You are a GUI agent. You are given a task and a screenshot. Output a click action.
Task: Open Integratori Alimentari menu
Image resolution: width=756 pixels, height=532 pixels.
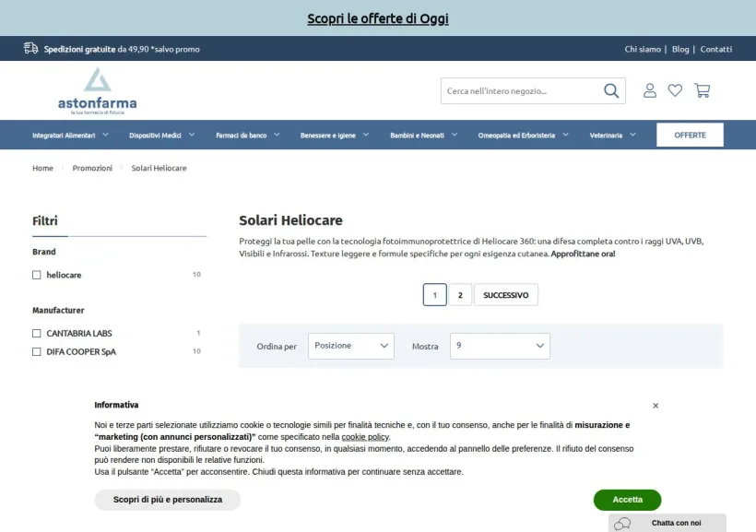[64, 136]
